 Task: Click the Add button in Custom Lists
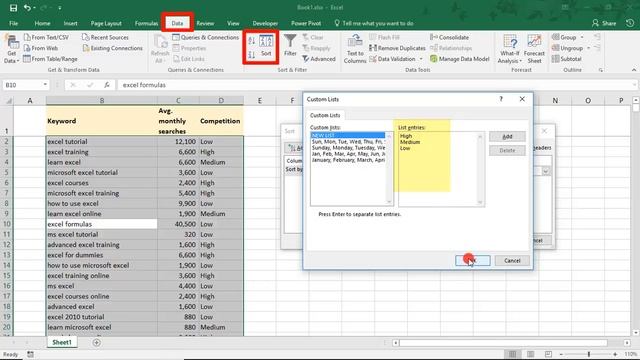(507, 137)
